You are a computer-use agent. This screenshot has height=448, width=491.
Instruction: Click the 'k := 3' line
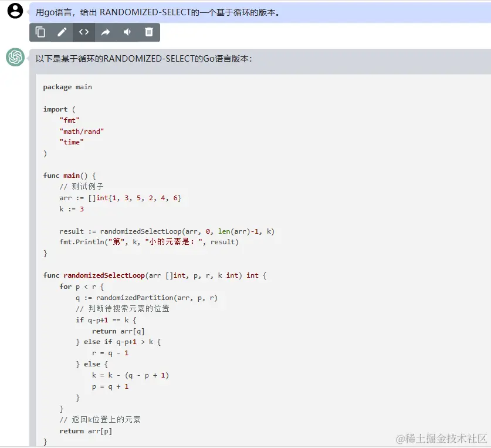(x=72, y=209)
